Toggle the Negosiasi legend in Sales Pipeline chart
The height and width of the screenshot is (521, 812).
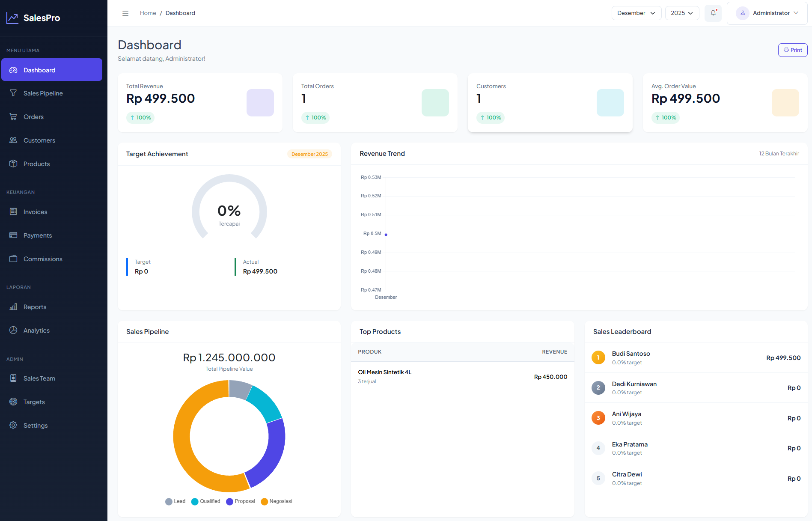276,501
